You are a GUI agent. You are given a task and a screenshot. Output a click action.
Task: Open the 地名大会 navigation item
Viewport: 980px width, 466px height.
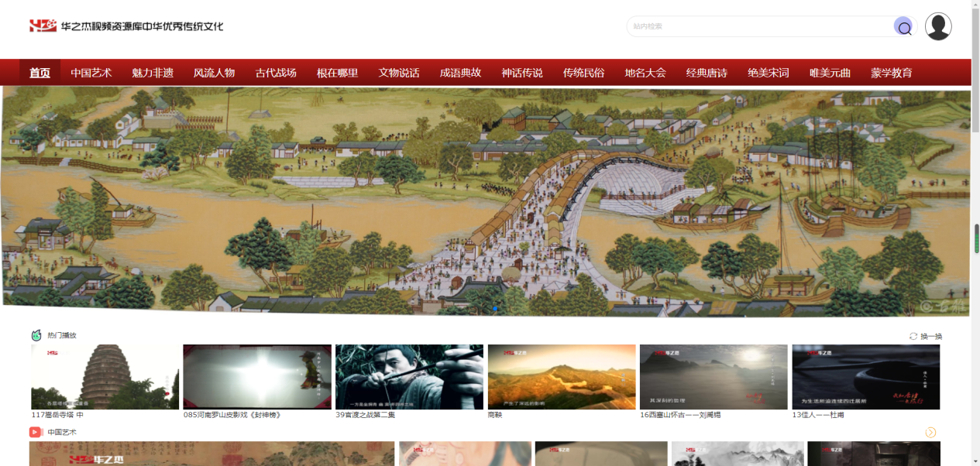point(645,73)
